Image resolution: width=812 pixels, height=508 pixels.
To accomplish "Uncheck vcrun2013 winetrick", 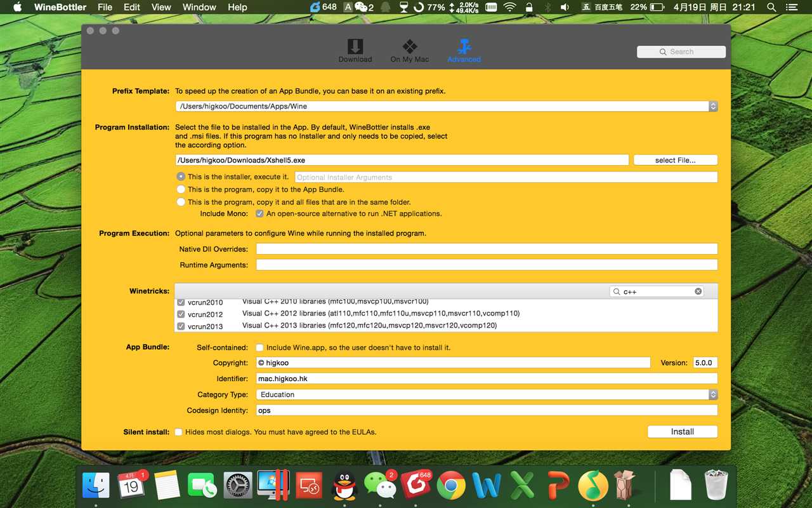I will (181, 326).
